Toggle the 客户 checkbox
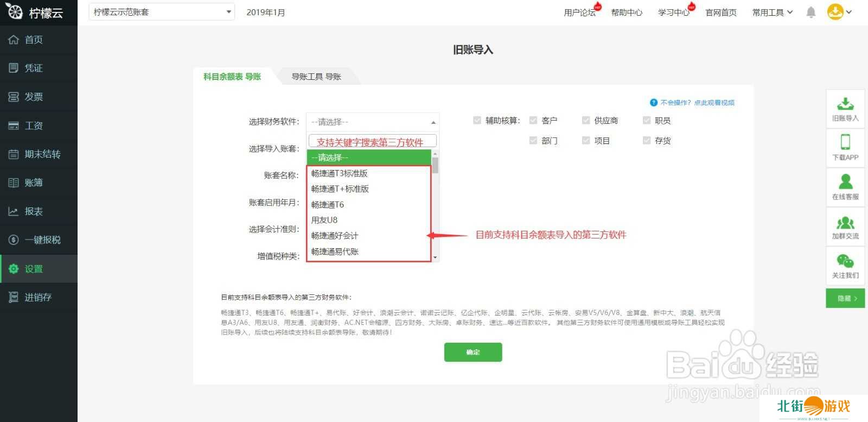The height and width of the screenshot is (422, 868). click(533, 121)
